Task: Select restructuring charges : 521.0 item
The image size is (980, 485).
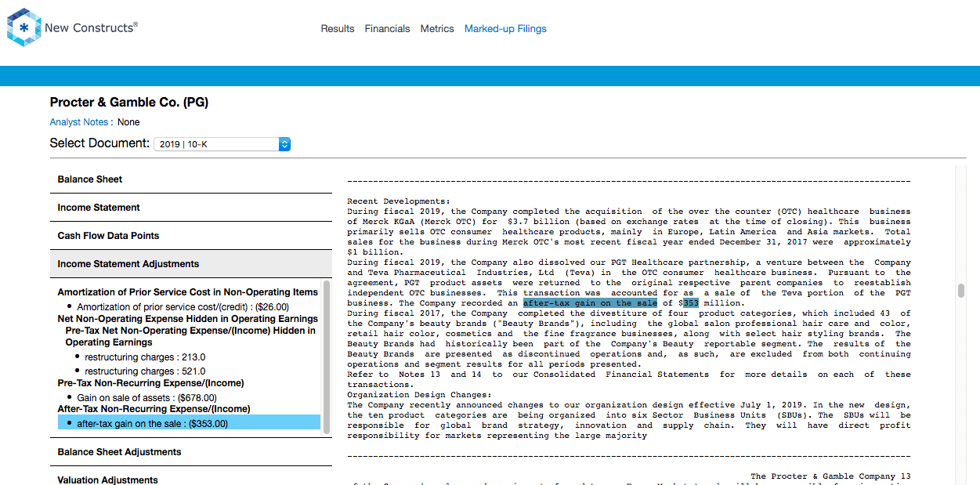Action: pyautogui.click(x=145, y=371)
